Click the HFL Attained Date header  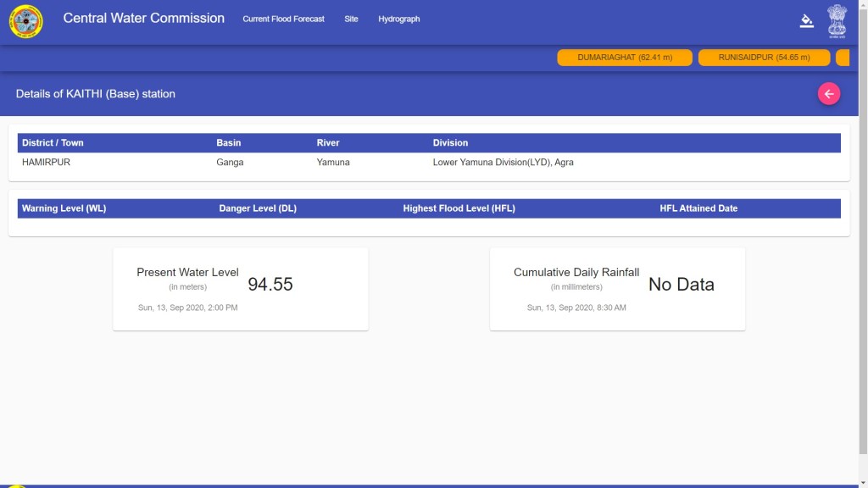point(698,208)
